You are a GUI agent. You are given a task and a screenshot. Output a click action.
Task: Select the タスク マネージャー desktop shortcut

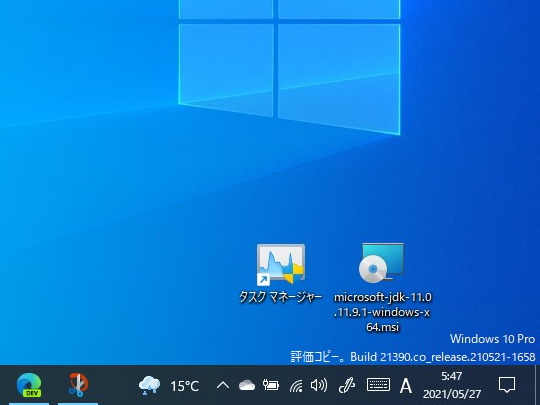click(281, 264)
